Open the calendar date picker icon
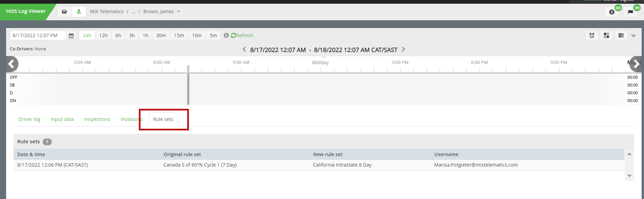The image size is (644, 199). 71,35
